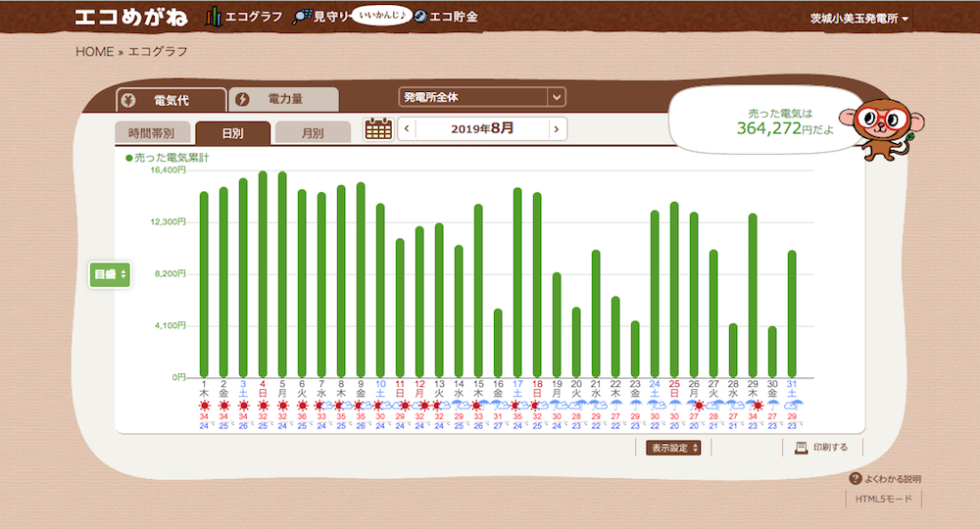Open the 見守り magnifier menu item
This screenshot has height=529, width=980.
[x=321, y=17]
